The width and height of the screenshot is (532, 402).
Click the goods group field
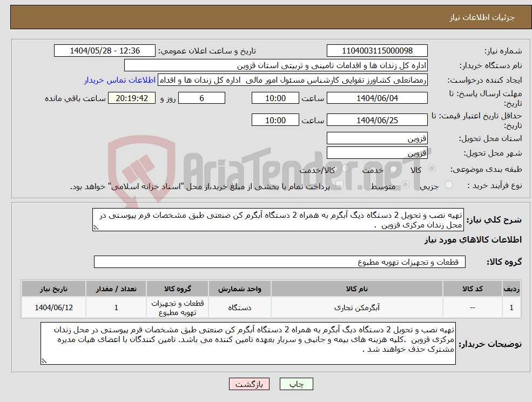tap(280, 262)
